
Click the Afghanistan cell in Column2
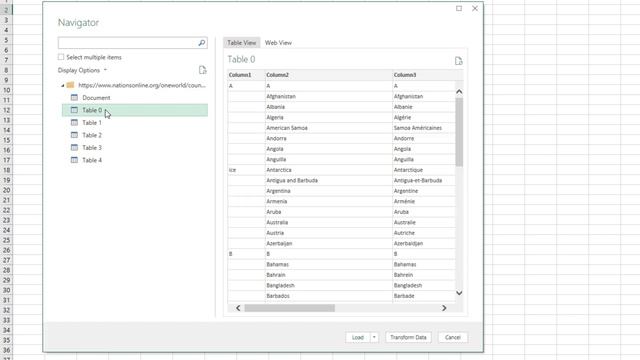click(329, 96)
